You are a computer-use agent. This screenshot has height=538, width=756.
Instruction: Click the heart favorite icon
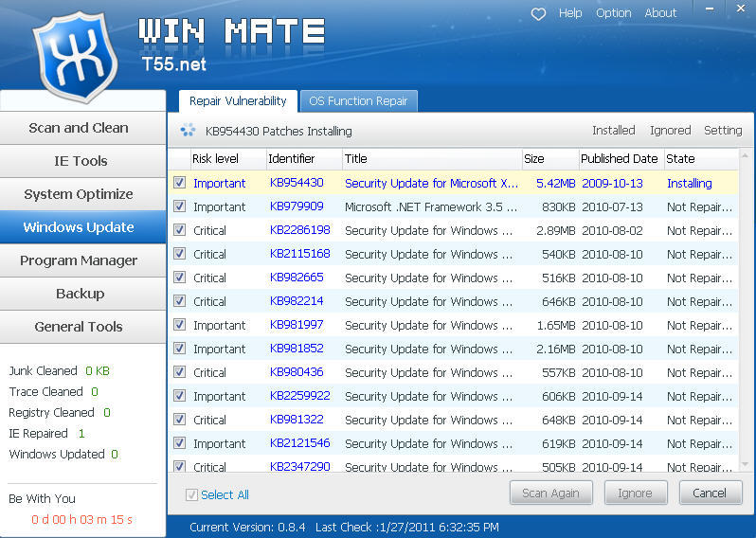(x=538, y=14)
